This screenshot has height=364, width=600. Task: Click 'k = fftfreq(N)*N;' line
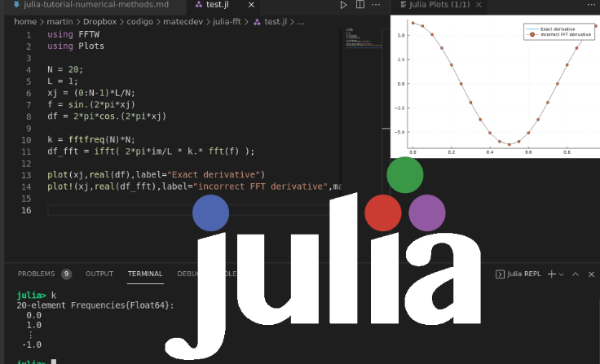(x=91, y=139)
